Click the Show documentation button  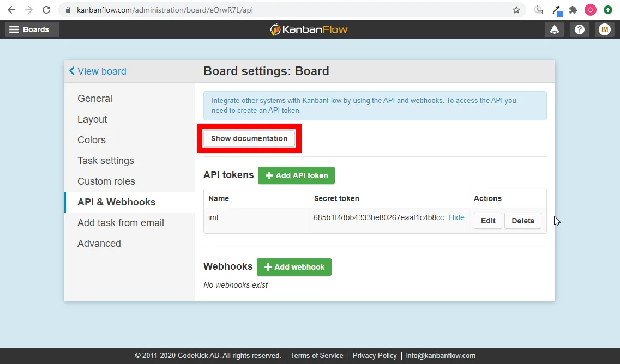[x=249, y=138]
